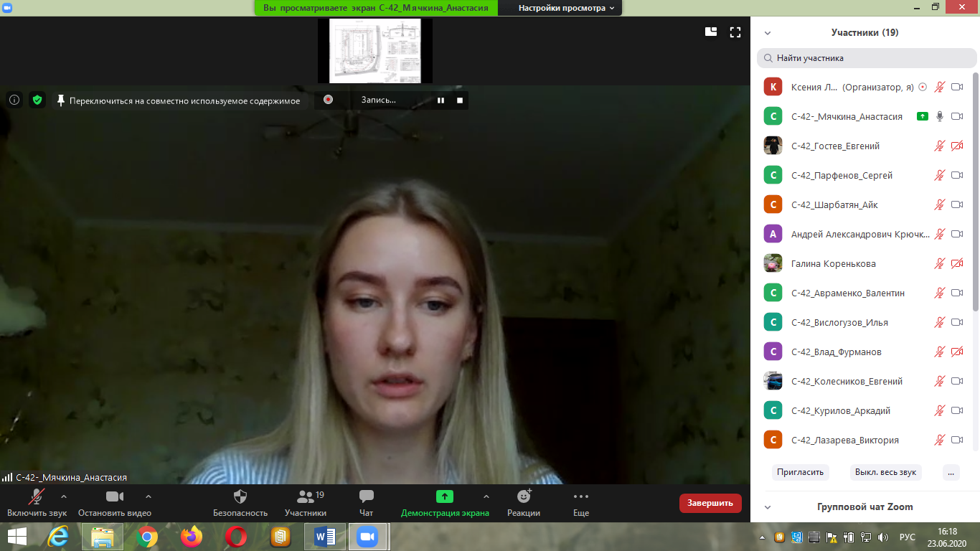
Task: Open audio options arrow next to microphone
Action: point(64,496)
